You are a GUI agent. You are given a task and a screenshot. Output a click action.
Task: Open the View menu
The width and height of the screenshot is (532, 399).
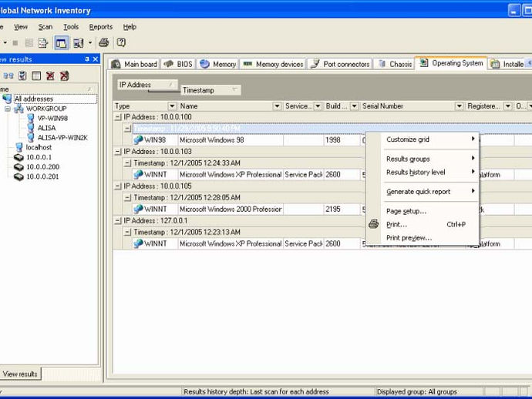[21, 27]
